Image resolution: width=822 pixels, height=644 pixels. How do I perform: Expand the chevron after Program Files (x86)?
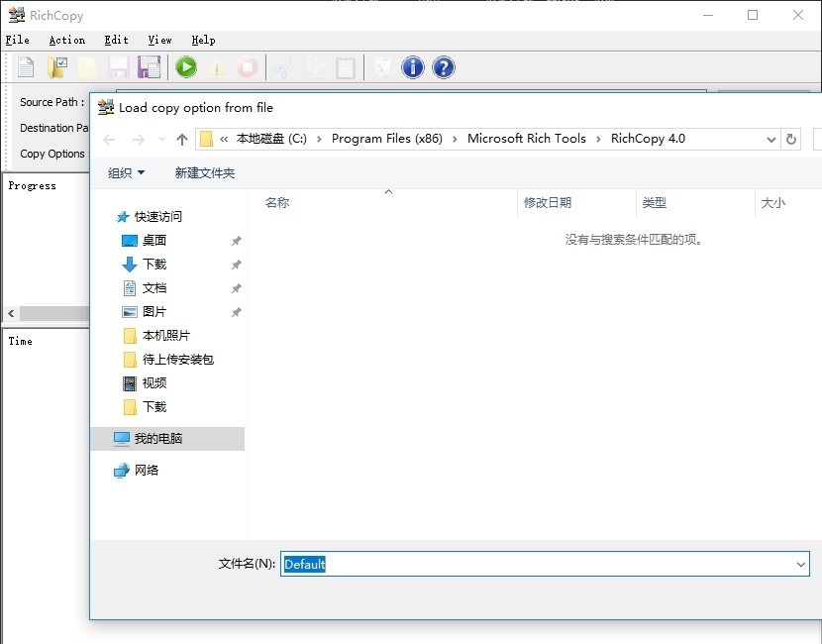point(455,139)
